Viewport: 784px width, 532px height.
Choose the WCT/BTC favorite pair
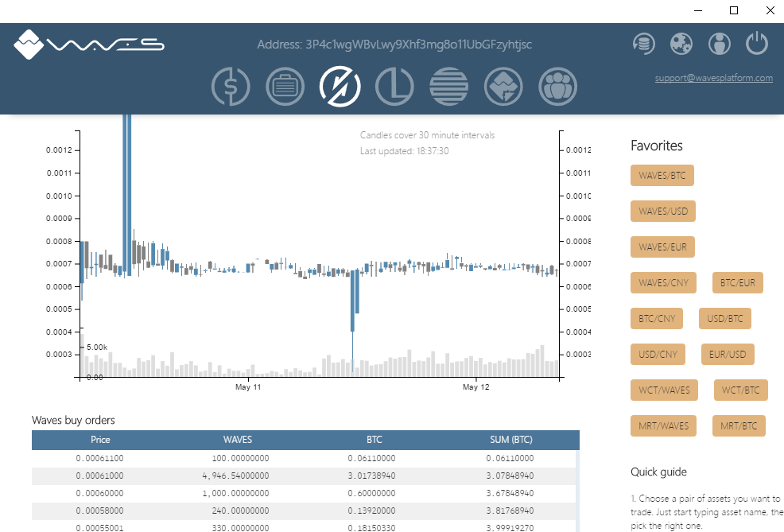(740, 390)
